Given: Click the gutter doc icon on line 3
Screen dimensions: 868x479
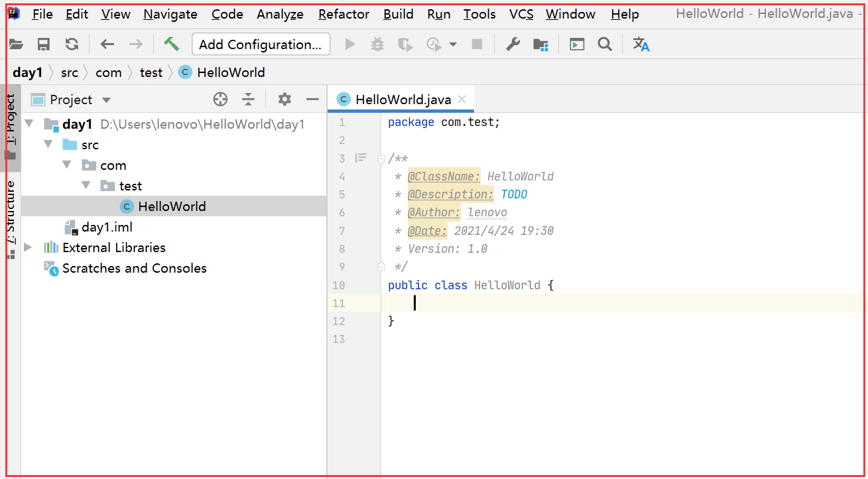Looking at the screenshot, I should pyautogui.click(x=361, y=158).
